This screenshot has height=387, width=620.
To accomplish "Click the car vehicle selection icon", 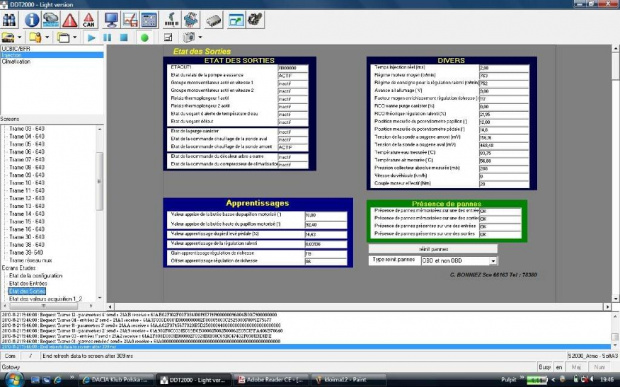I will [51, 20].
